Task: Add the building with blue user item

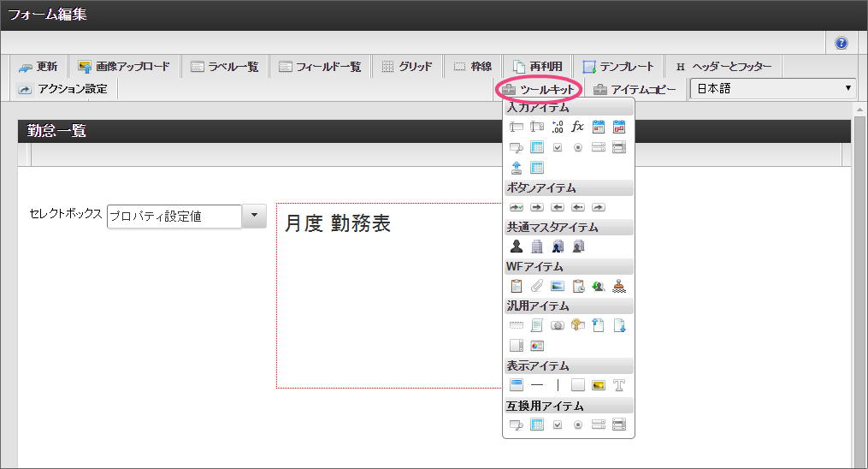Action: [x=558, y=246]
